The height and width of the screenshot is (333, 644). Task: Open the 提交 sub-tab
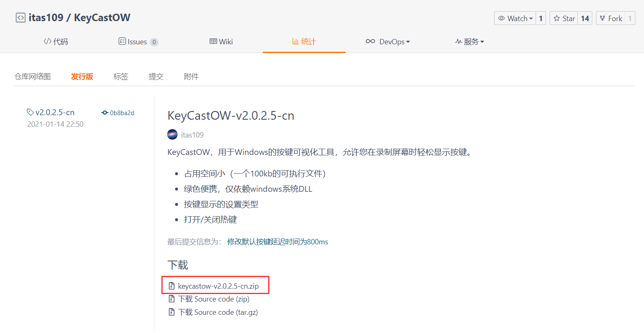(156, 76)
